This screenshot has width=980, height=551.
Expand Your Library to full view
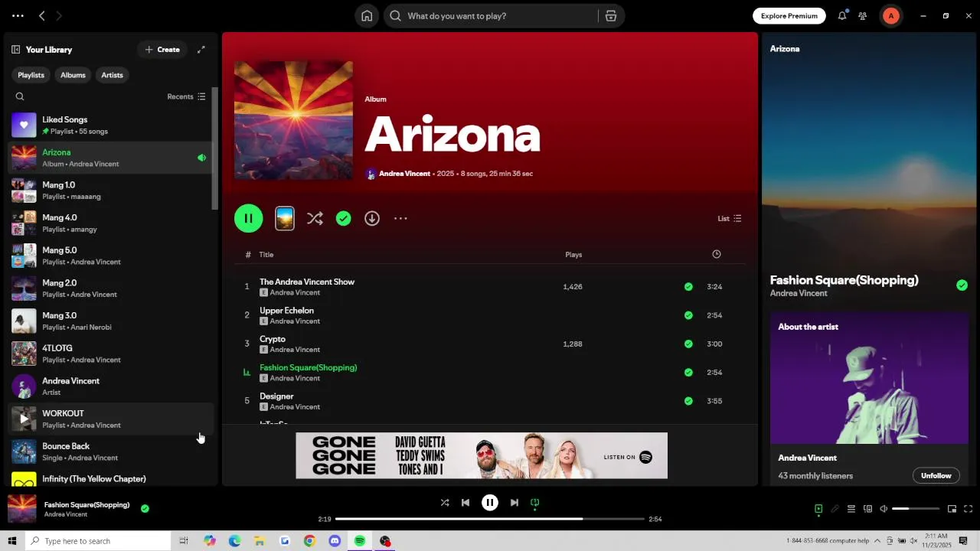[201, 50]
